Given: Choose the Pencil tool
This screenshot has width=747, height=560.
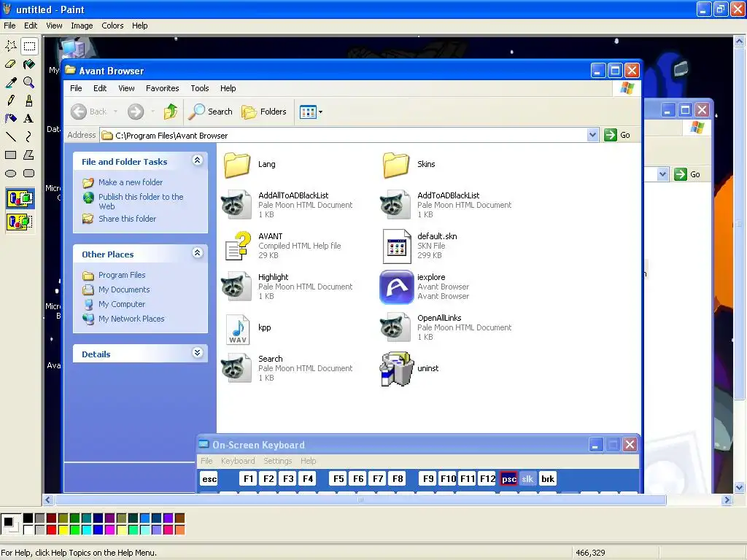Looking at the screenshot, I should (x=11, y=101).
